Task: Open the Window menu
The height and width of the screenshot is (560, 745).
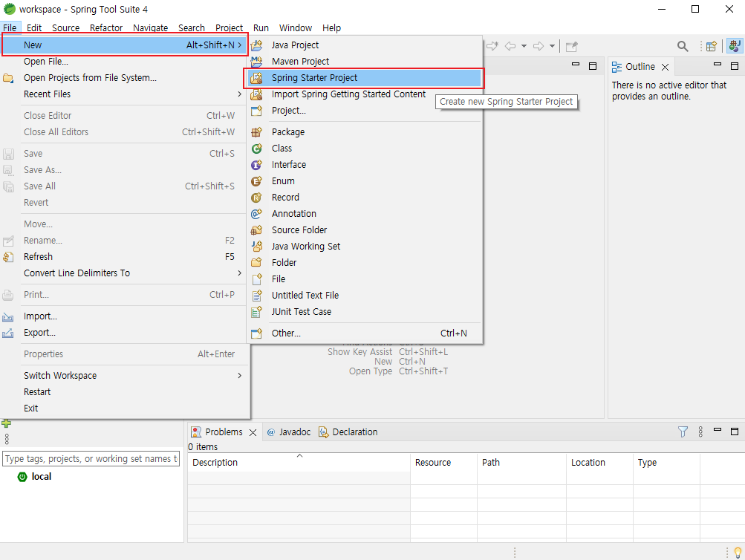Action: click(x=296, y=28)
